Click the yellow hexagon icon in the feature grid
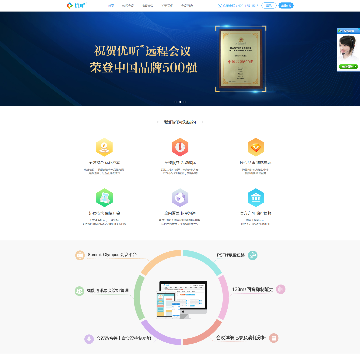Image resolution: width=360 pixels, height=360 pixels. pos(104,147)
